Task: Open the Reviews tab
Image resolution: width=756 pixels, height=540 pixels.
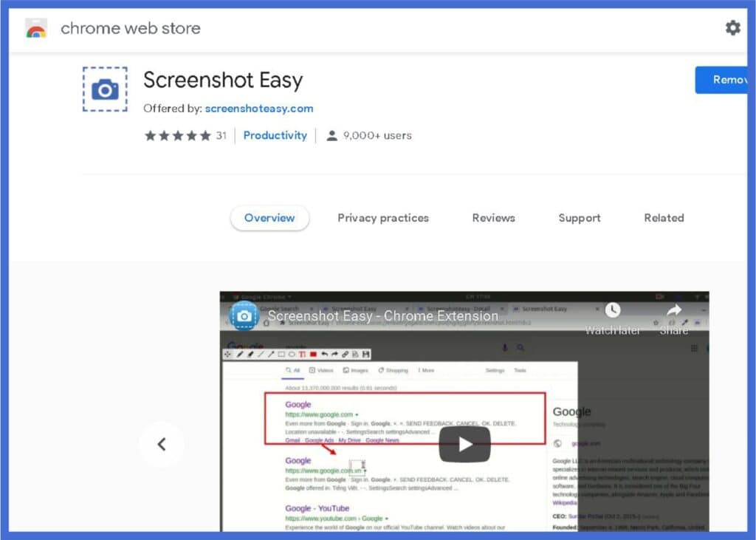Action: [x=493, y=218]
